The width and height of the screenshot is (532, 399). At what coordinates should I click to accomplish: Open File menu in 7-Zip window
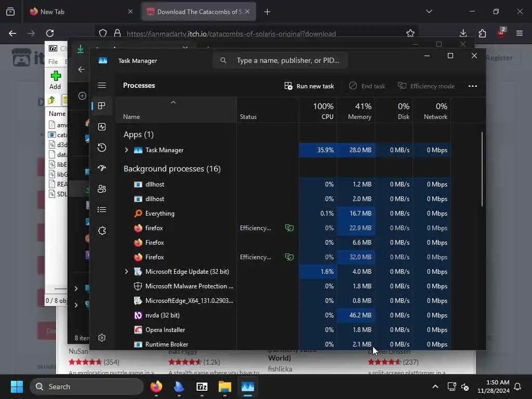pyautogui.click(x=53, y=62)
